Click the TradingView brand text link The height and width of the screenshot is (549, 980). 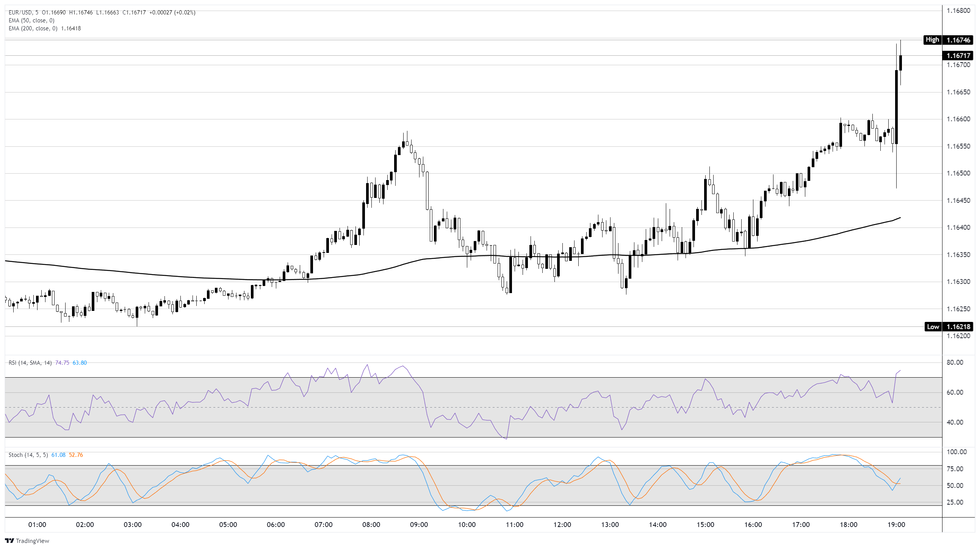coord(32,541)
